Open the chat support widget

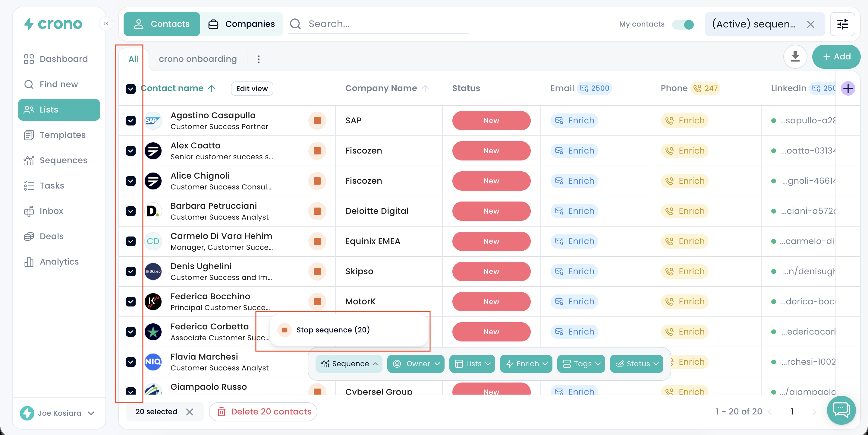click(x=841, y=410)
